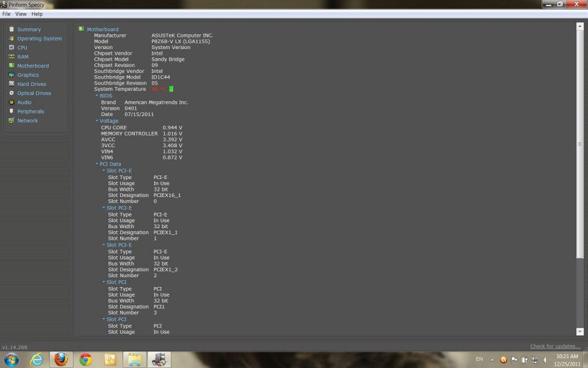Open the Operating System section

coord(39,39)
